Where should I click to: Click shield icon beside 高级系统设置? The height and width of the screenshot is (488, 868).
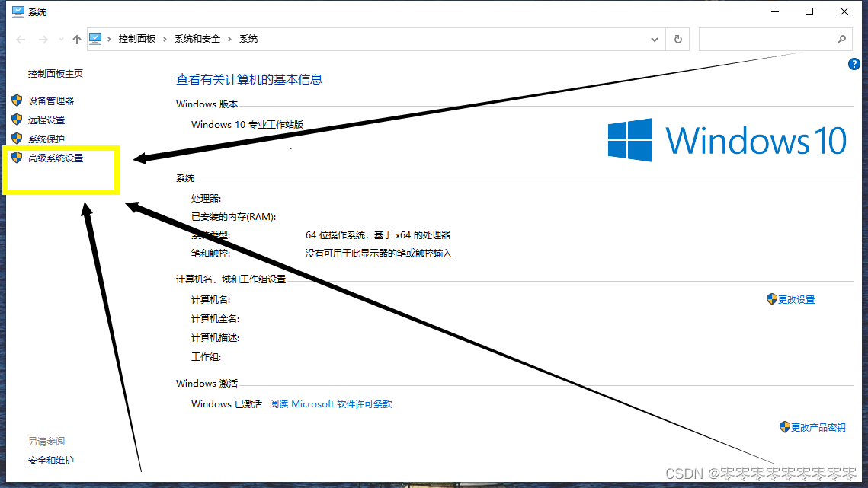(17, 158)
